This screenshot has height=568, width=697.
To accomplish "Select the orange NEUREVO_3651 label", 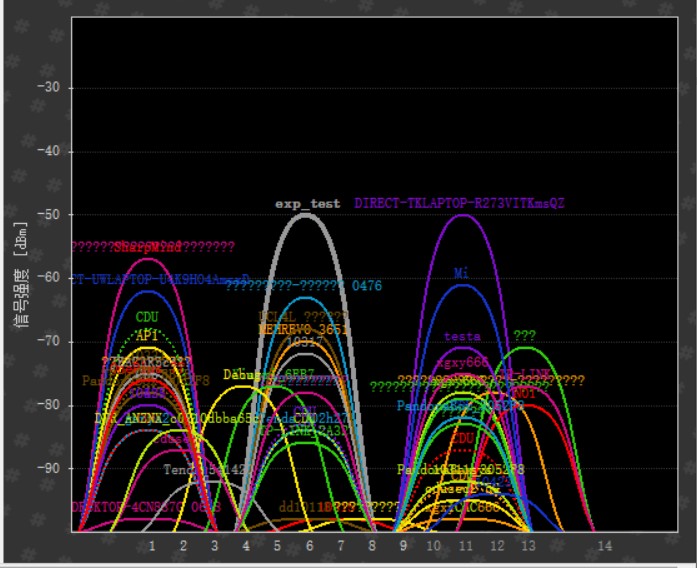I will (x=303, y=329).
